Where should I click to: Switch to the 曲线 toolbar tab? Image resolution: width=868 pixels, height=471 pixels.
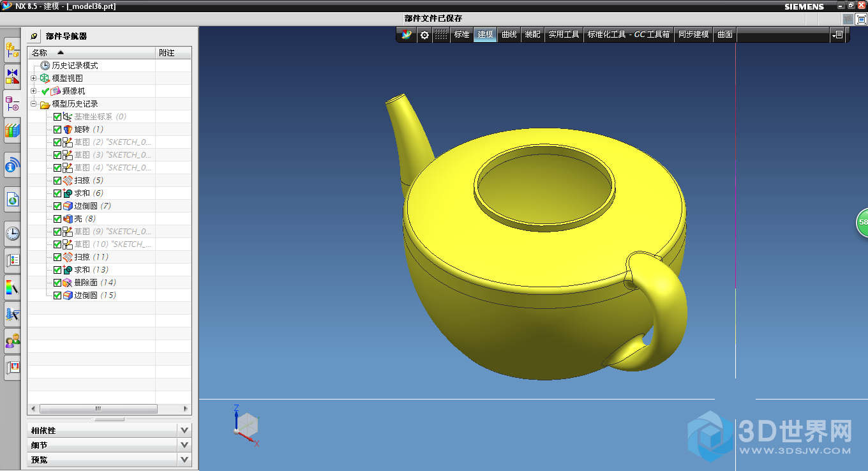coord(509,34)
